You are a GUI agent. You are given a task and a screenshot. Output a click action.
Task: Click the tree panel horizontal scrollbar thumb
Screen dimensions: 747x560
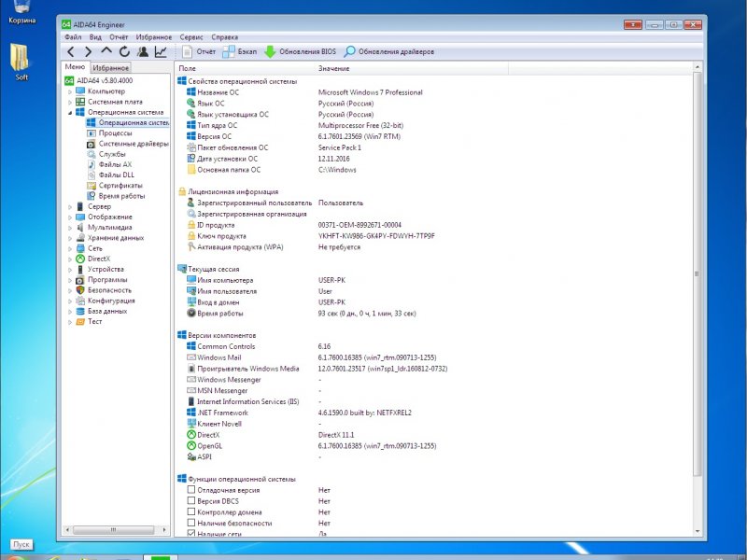[x=113, y=529]
